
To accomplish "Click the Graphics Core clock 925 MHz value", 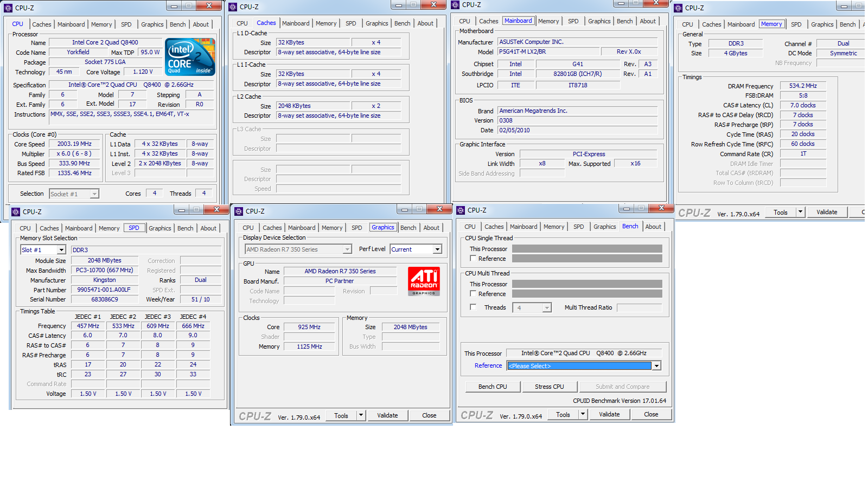I will click(x=309, y=327).
